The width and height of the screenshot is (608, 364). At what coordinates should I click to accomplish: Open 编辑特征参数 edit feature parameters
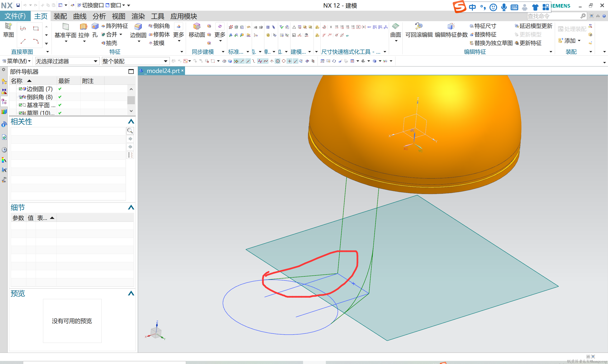451,30
